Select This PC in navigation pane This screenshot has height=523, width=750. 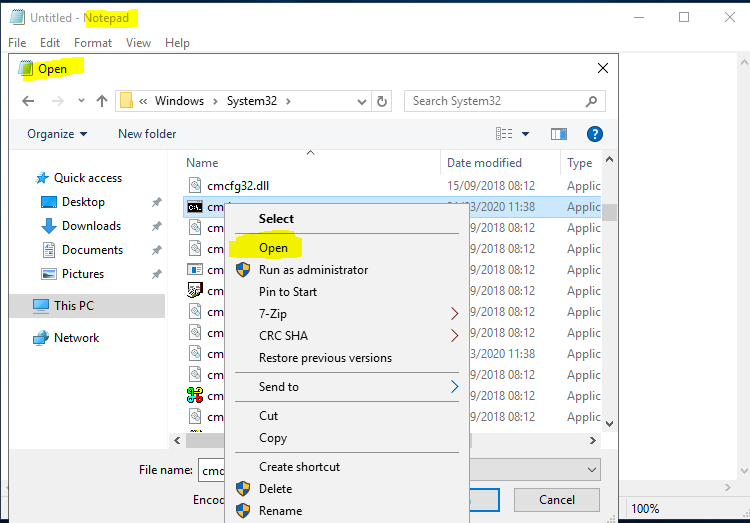tap(87, 306)
